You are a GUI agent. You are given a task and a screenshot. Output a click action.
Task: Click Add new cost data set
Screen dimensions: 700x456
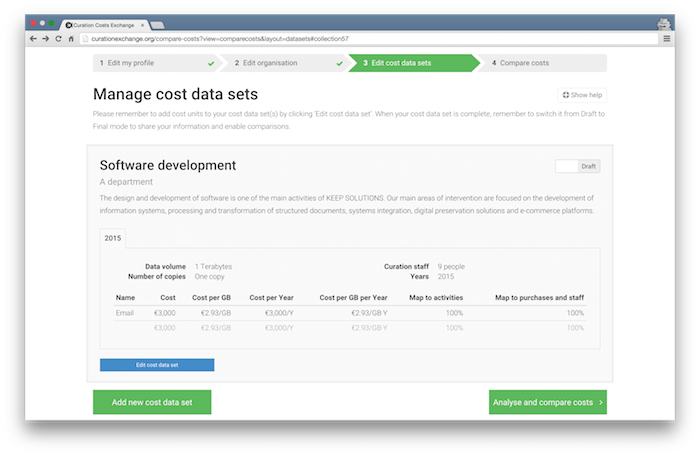[152, 402]
